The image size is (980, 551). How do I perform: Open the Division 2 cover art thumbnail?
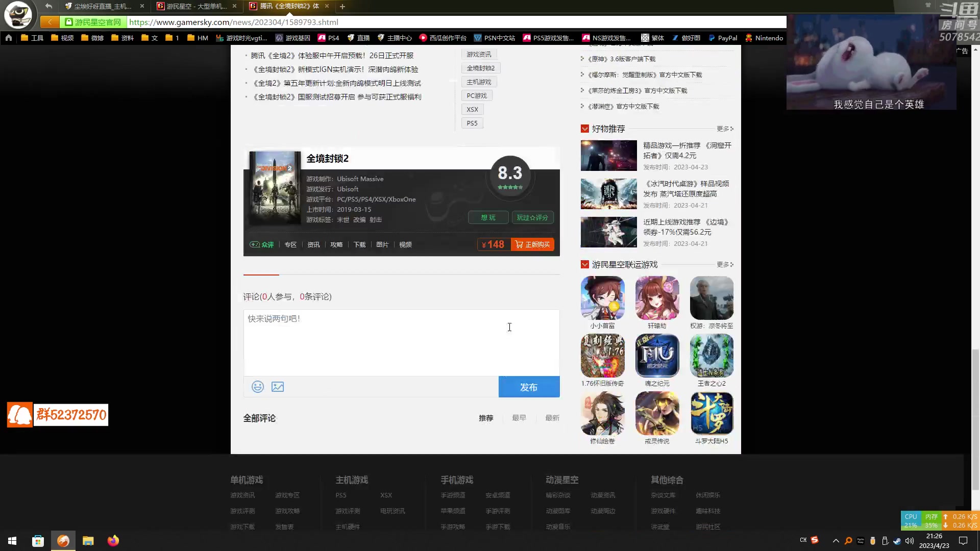[x=275, y=188]
